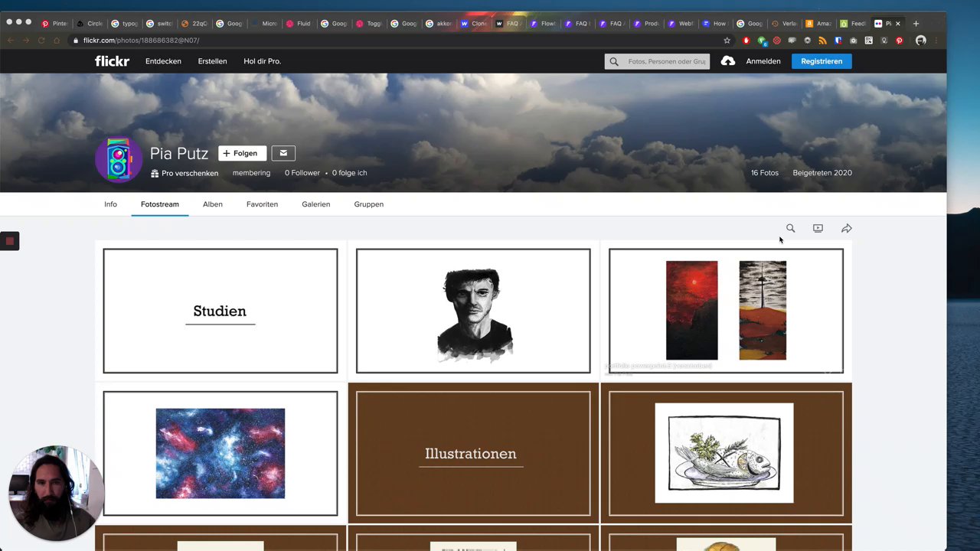Switch to the Info tab

pos(110,204)
